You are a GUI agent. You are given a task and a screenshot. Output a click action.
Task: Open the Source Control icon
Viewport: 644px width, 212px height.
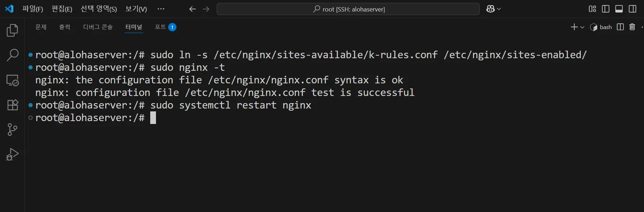(13, 130)
